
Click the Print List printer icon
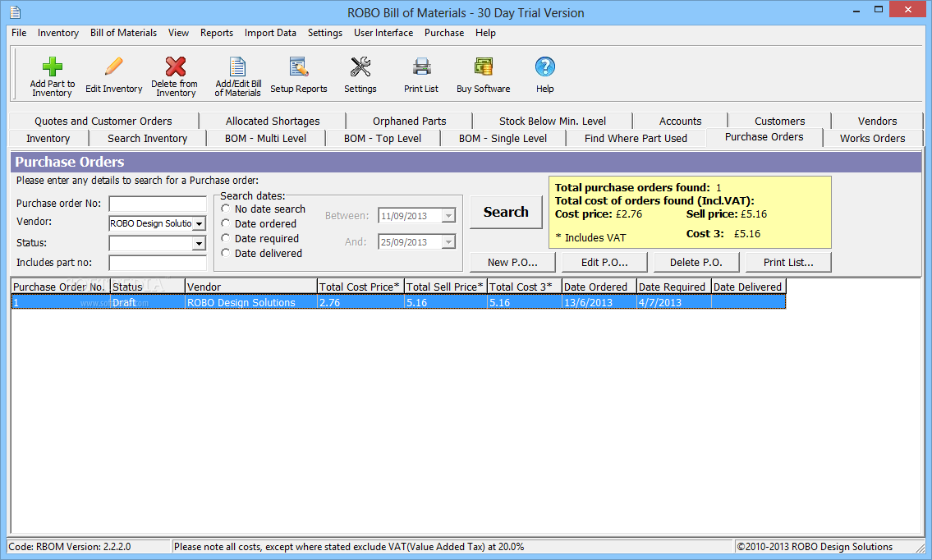point(422,67)
